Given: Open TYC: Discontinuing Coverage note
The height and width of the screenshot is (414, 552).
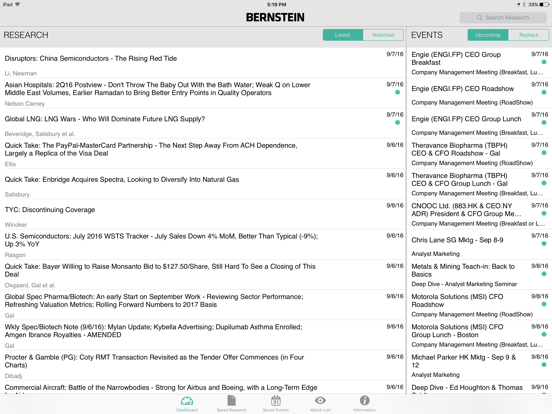Looking at the screenshot, I should [x=202, y=214].
